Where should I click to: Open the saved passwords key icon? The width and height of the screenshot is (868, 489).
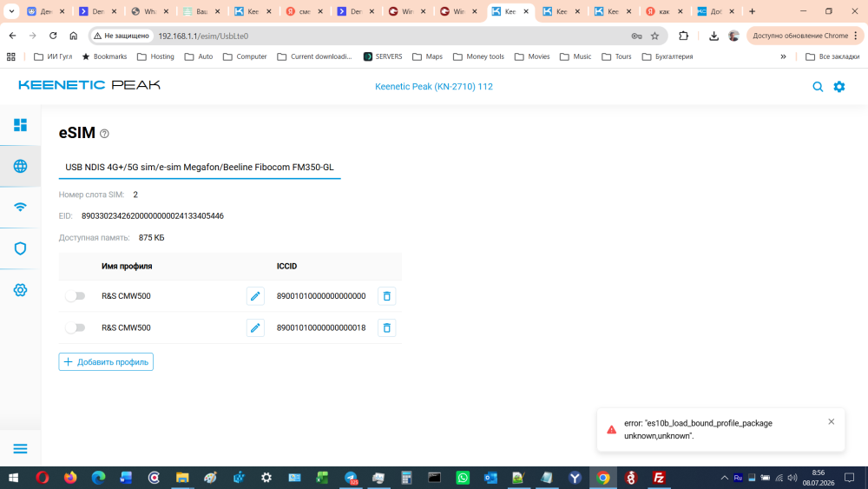pos(636,36)
